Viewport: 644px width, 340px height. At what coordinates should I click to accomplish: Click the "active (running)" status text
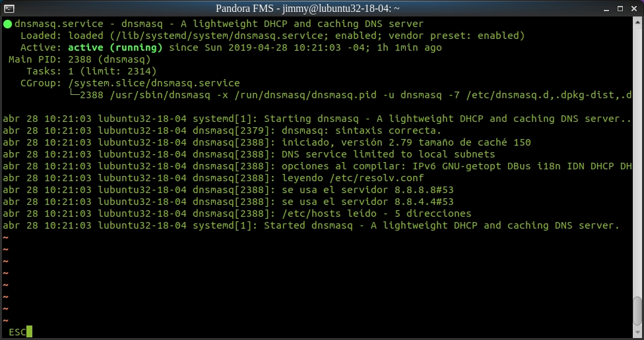point(115,47)
